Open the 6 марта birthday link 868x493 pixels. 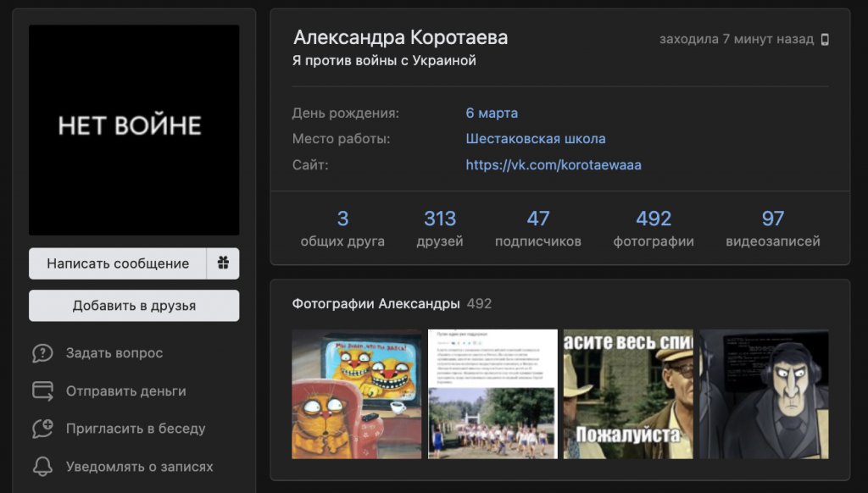click(x=492, y=113)
